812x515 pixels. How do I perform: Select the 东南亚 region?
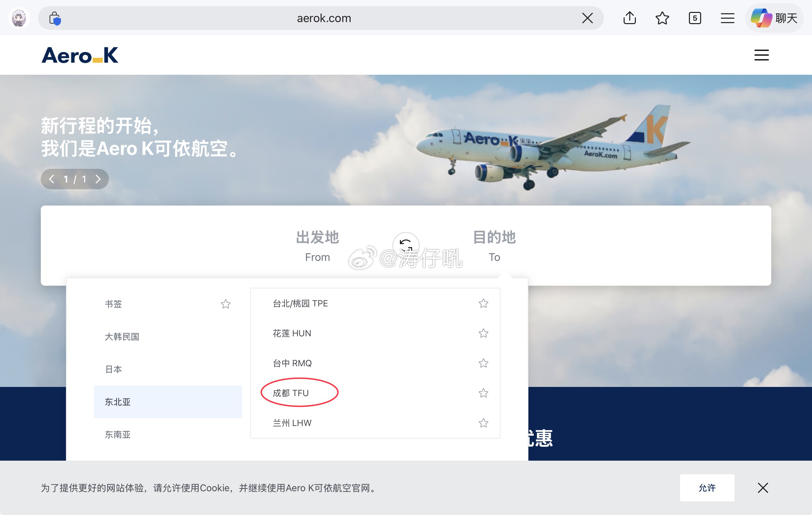(x=168, y=434)
